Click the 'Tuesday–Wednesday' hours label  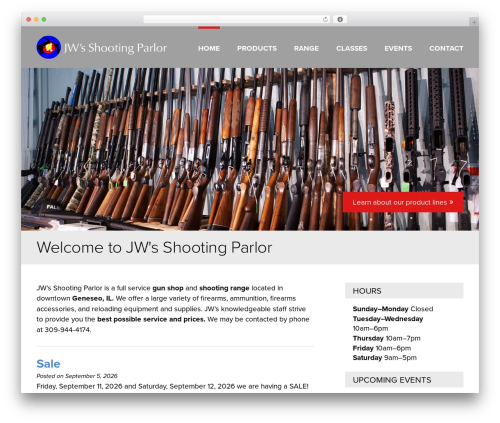(388, 319)
